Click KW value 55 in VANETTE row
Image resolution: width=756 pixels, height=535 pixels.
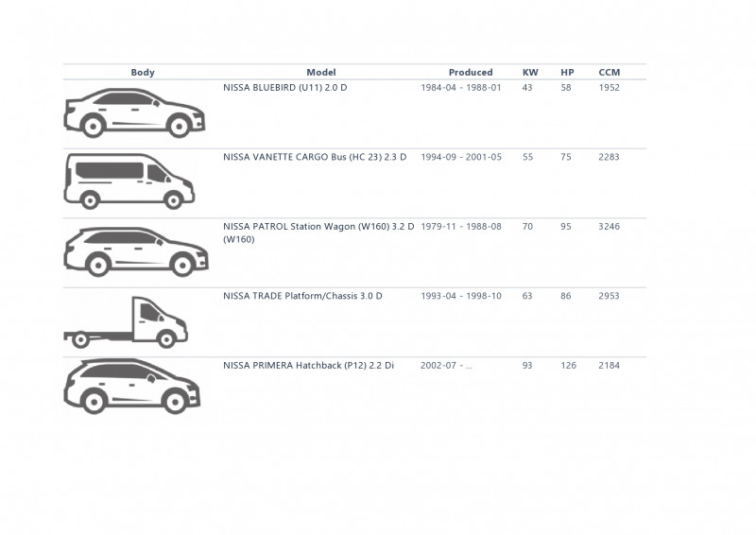(528, 157)
